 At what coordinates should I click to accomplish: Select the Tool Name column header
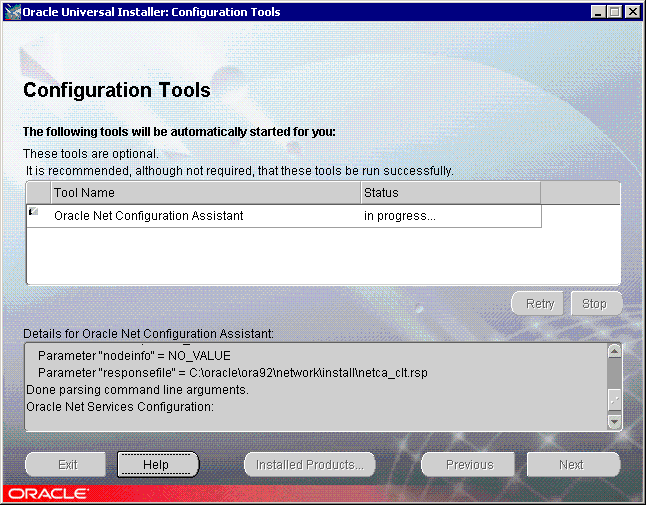click(205, 192)
